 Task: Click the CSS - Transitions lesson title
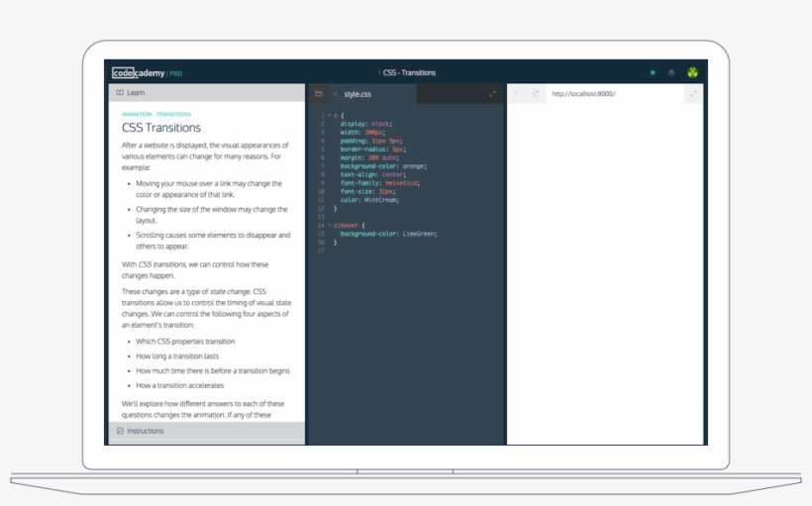tap(409, 72)
